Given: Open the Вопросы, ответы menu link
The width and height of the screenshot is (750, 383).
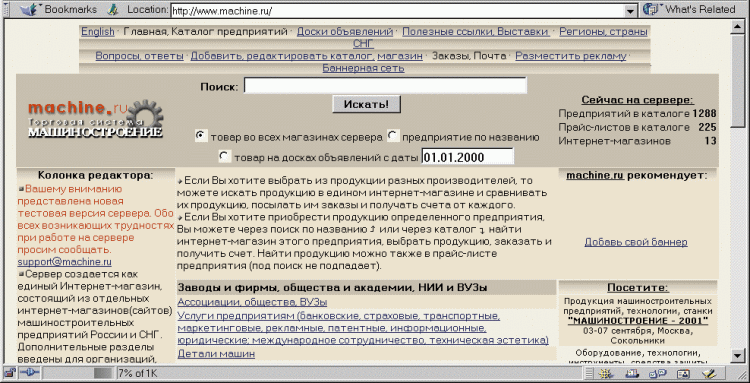Looking at the screenshot, I should click(x=139, y=56).
